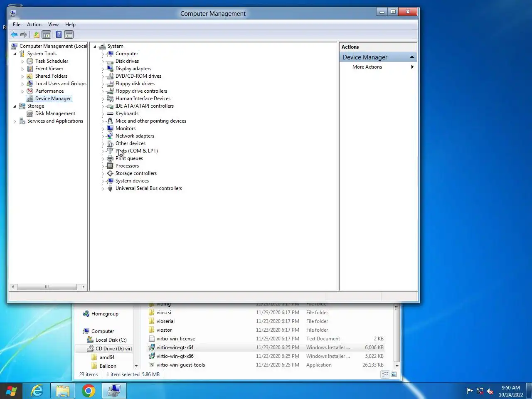Collapse the System Tools node
This screenshot has height=399, width=532.
(15, 54)
